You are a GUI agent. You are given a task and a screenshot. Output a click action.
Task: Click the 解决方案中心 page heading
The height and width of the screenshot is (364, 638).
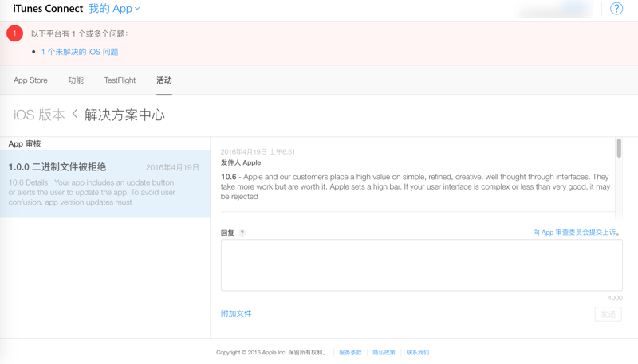click(124, 115)
